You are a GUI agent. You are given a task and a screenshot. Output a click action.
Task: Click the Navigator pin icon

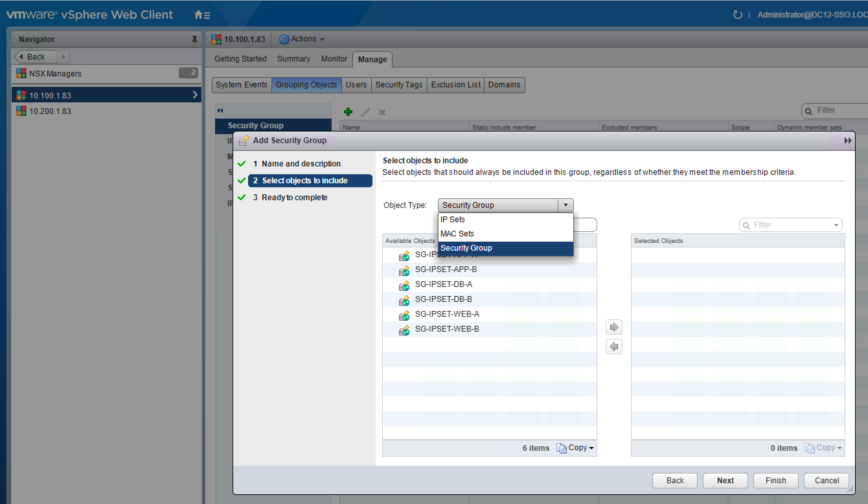point(194,39)
